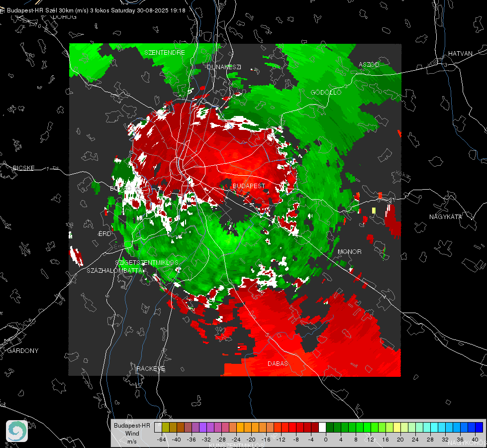The width and height of the screenshot is (487, 448).
Task: Click the 16 legend value
Action: [386, 440]
